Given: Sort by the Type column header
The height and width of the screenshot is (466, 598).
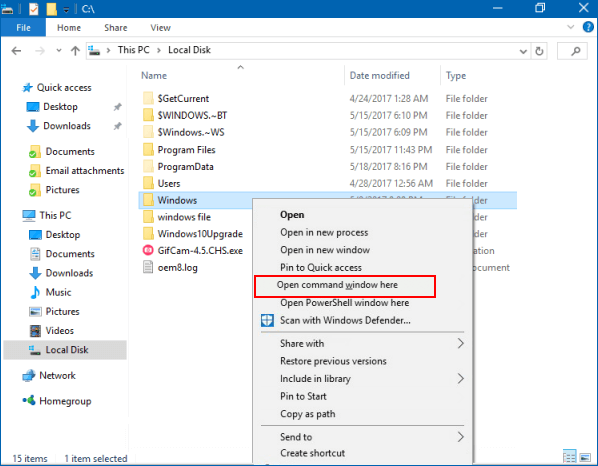Looking at the screenshot, I should (456, 76).
